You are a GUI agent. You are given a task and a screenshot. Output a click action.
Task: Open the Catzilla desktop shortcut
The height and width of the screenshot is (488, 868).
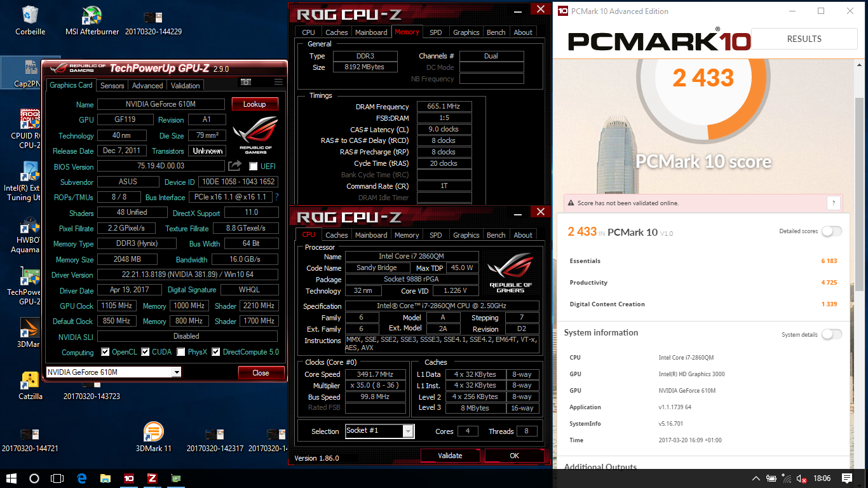pyautogui.click(x=30, y=386)
